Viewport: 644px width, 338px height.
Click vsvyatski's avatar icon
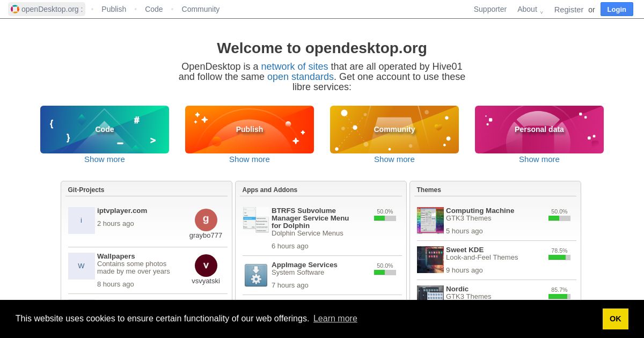coord(206,266)
